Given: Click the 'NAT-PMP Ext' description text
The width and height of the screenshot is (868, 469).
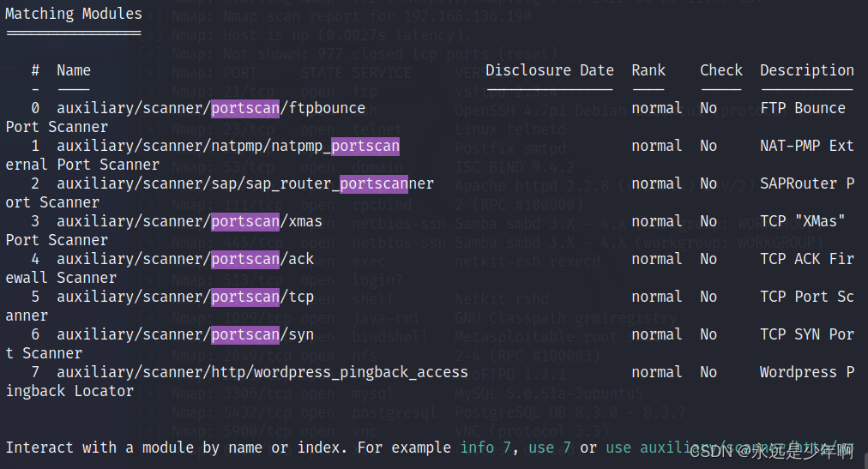Looking at the screenshot, I should [807, 146].
